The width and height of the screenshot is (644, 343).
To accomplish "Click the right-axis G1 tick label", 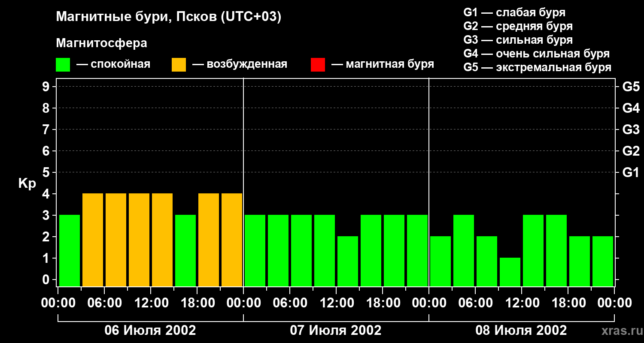I will click(x=631, y=172).
